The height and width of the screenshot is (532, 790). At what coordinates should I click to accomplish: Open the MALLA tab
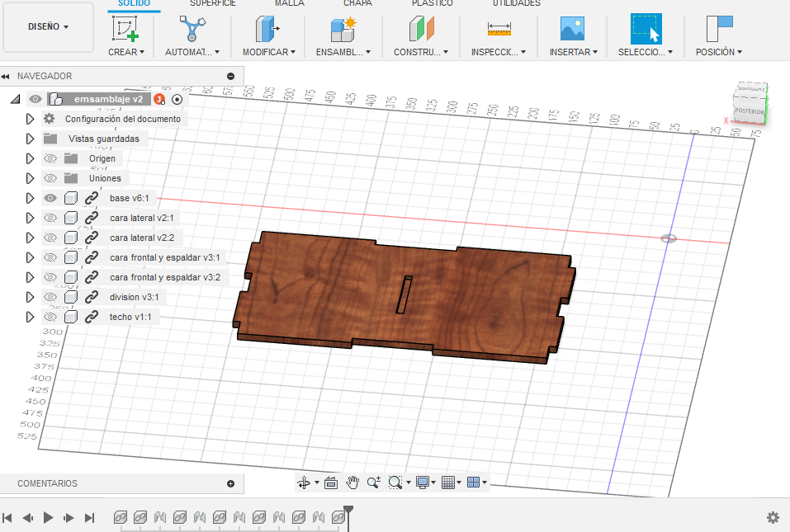point(289,3)
